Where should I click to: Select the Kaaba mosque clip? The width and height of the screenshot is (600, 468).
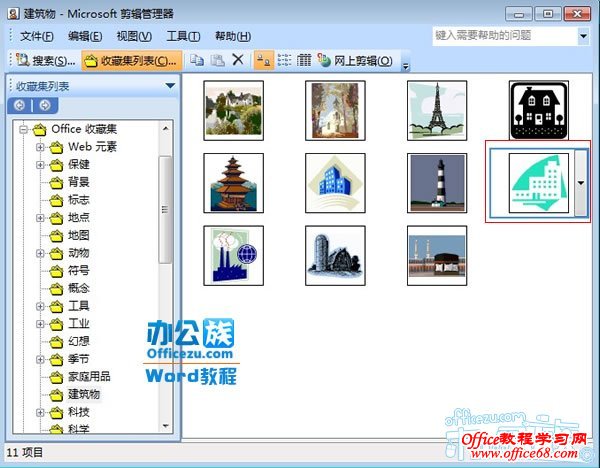point(437,256)
